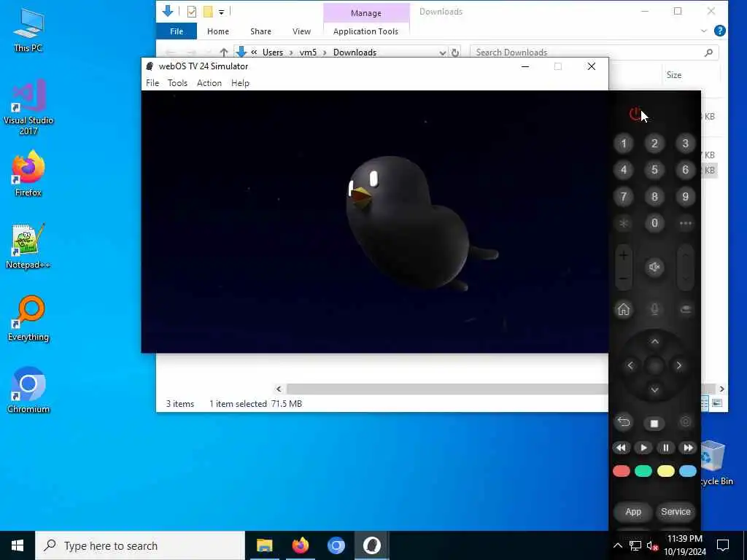This screenshot has width=747, height=560.
Task: Open Notepad++ desktop shortcut
Action: 28,246
